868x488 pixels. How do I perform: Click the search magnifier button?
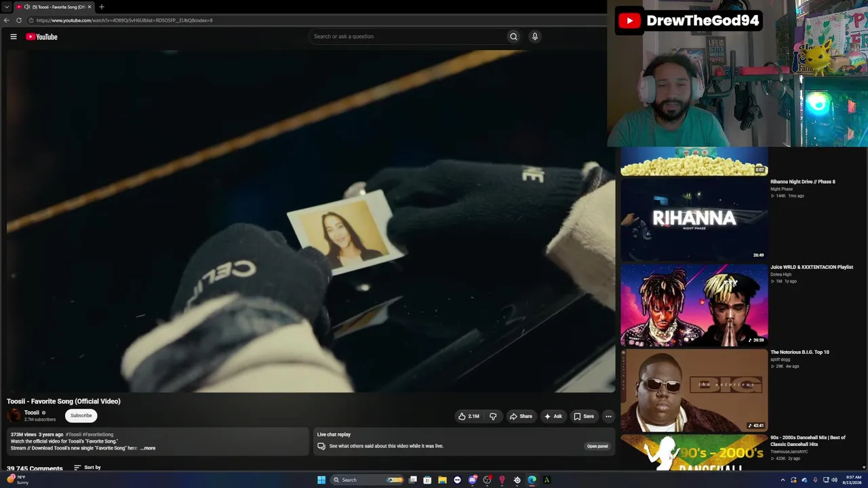tap(513, 37)
